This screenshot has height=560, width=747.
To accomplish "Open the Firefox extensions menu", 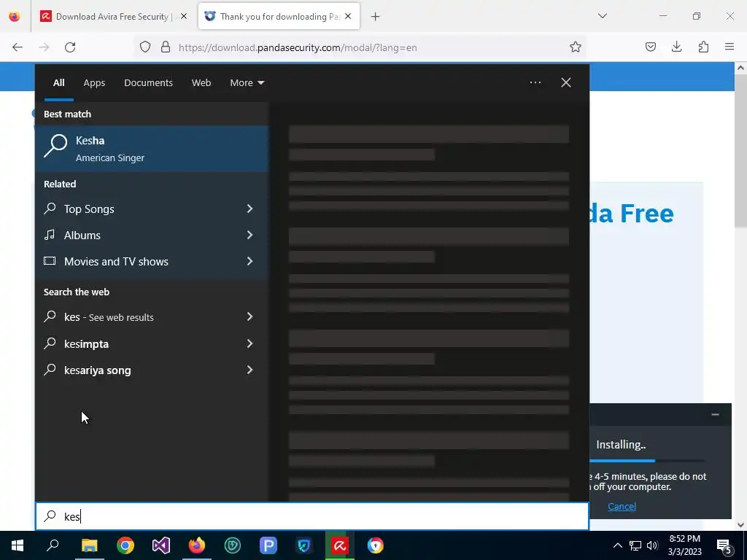I will pos(703,47).
